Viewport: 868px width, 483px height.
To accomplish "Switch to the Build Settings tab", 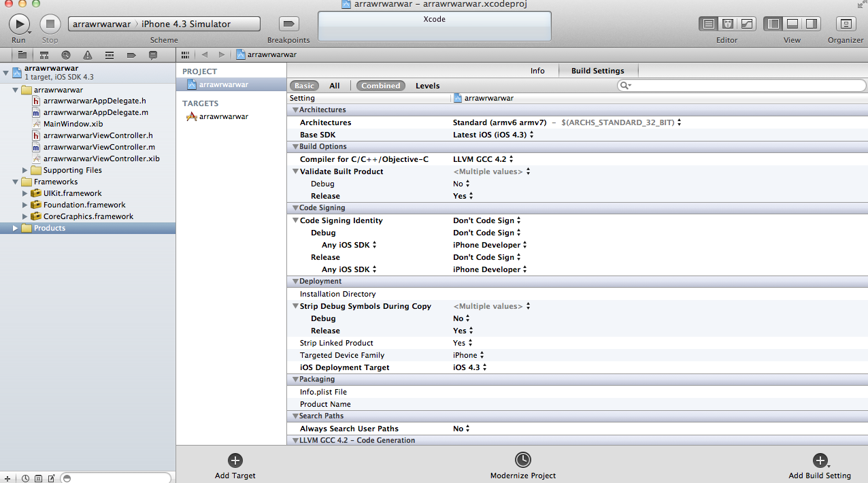I will (x=598, y=71).
